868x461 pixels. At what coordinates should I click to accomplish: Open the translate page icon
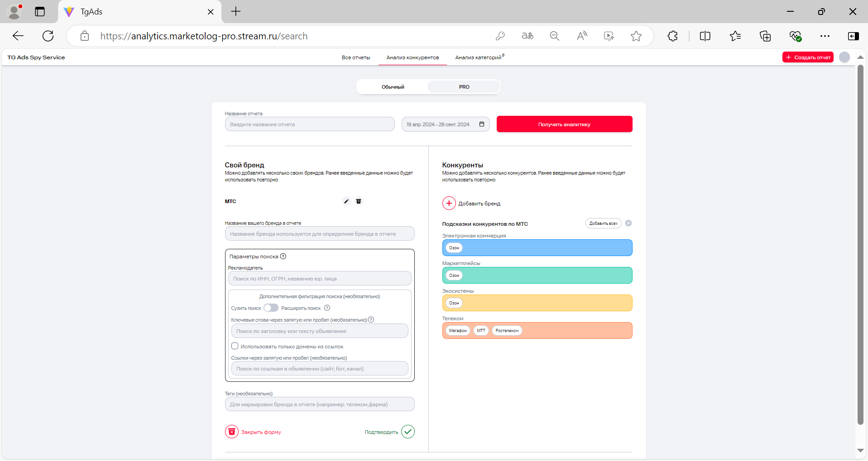528,36
